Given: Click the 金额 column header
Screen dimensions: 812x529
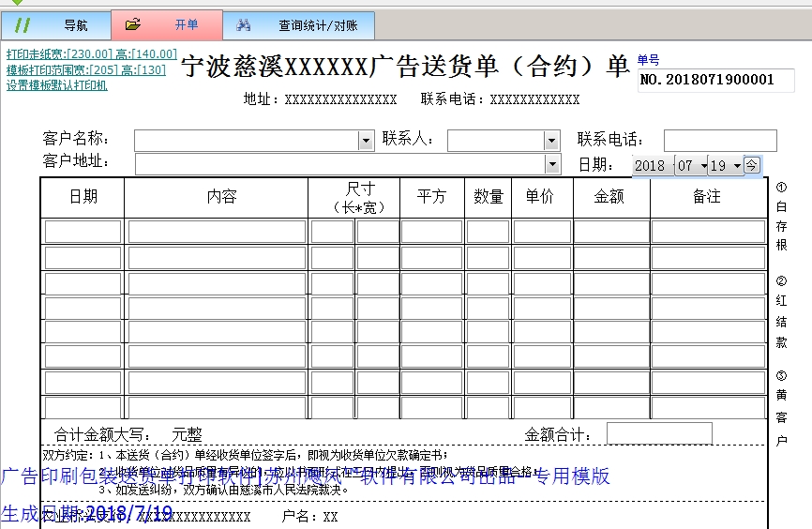Looking at the screenshot, I should point(609,197).
